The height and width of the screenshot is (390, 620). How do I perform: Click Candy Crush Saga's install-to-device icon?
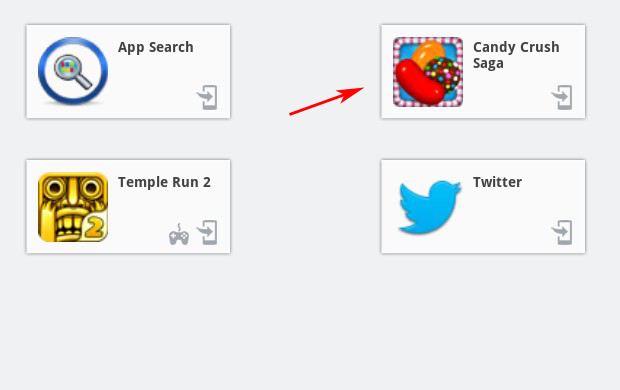562,97
